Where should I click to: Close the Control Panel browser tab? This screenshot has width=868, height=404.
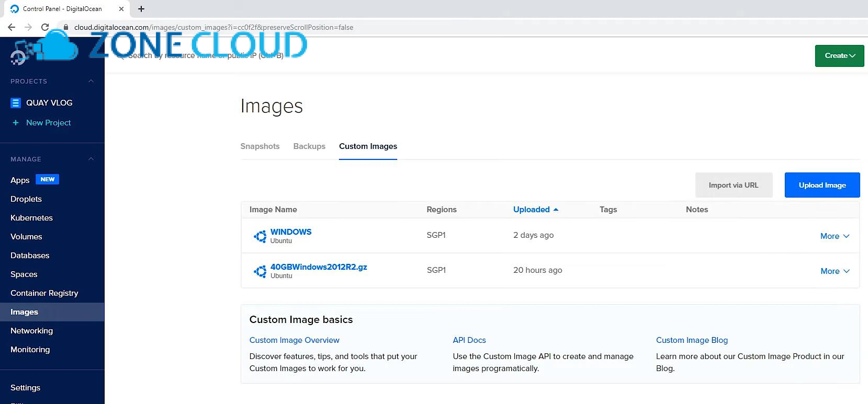tap(121, 9)
